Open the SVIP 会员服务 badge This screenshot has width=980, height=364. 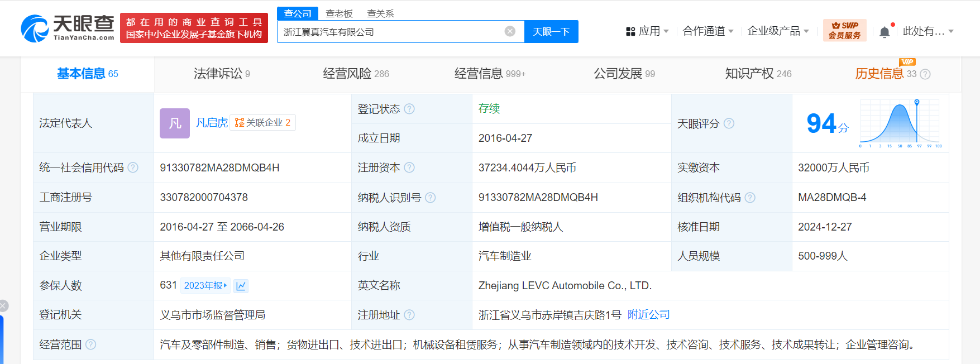click(844, 30)
